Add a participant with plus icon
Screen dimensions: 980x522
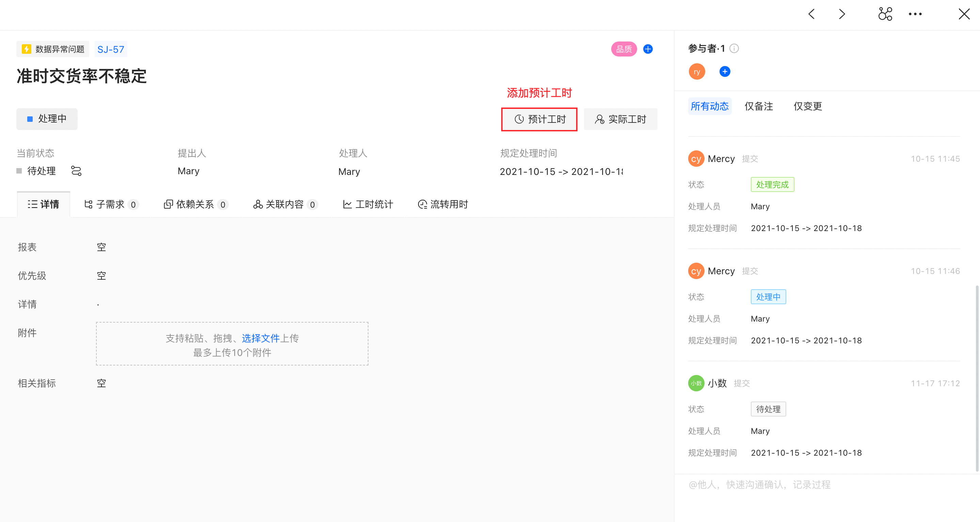pos(724,71)
